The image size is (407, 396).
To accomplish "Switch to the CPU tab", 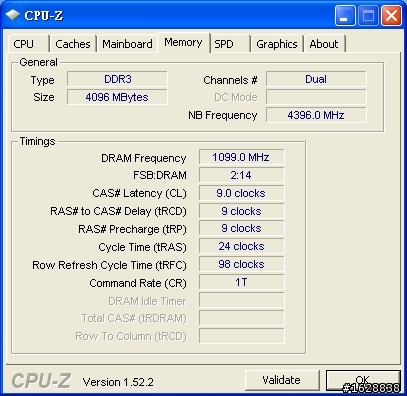I will 28,44.
